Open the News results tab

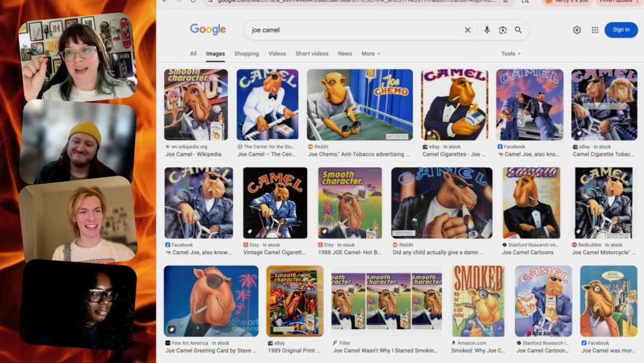[x=345, y=53]
